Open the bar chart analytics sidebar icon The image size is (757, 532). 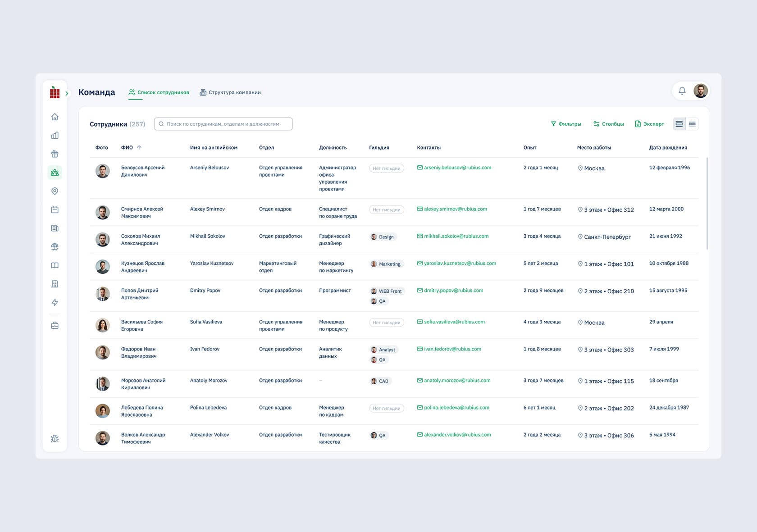click(55, 136)
